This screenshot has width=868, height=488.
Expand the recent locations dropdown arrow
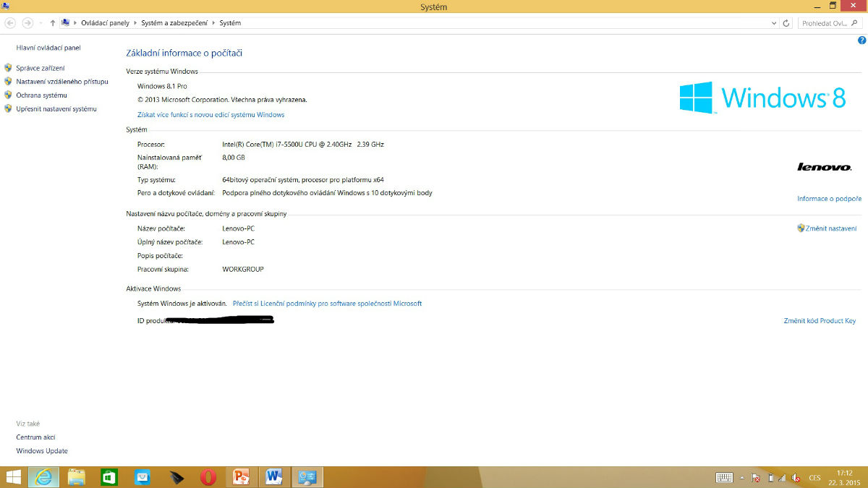[x=41, y=23]
